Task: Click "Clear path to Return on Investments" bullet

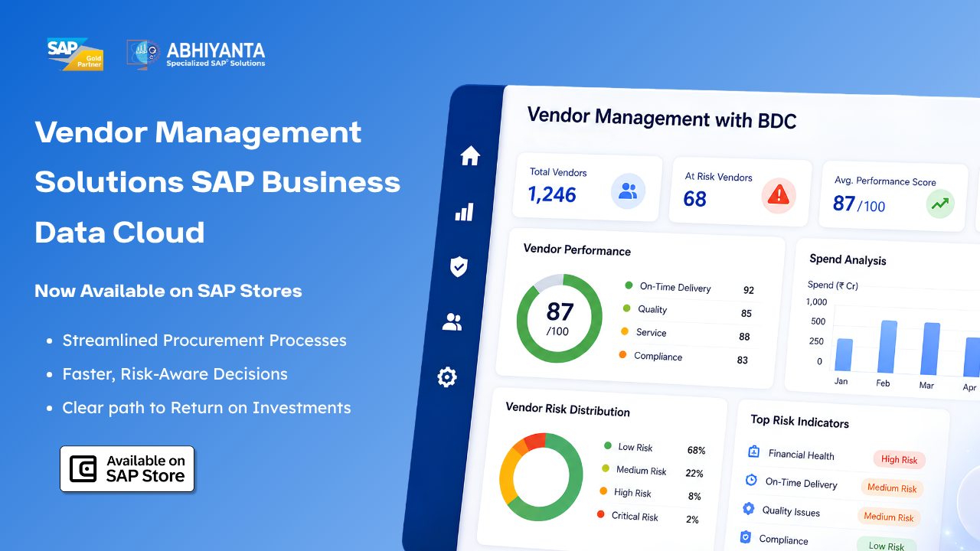Action: 207,408
